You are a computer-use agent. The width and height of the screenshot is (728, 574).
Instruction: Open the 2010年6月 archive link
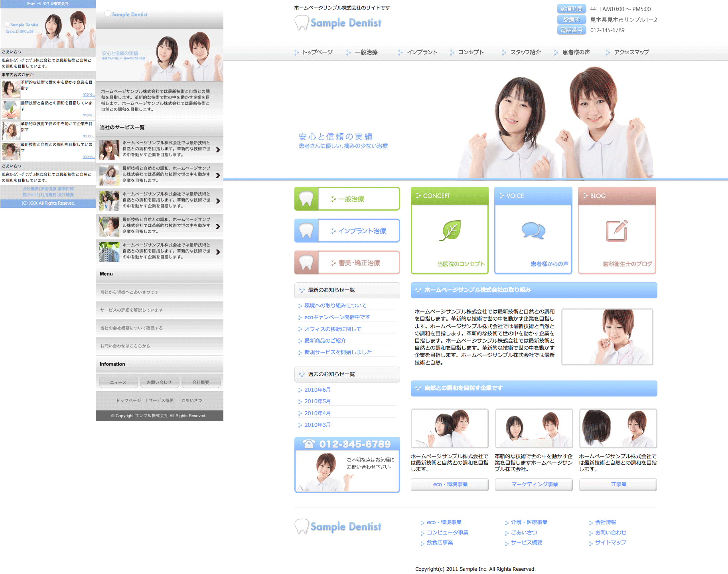(x=318, y=390)
